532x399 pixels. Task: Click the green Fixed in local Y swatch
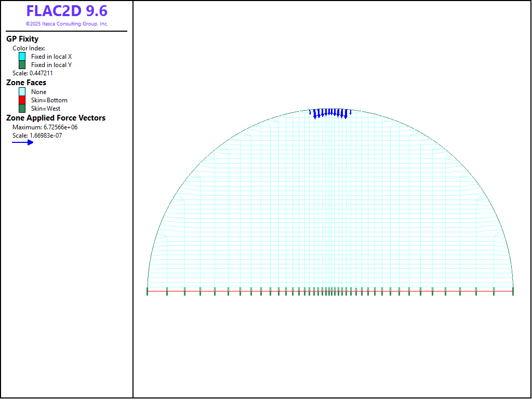[22, 65]
